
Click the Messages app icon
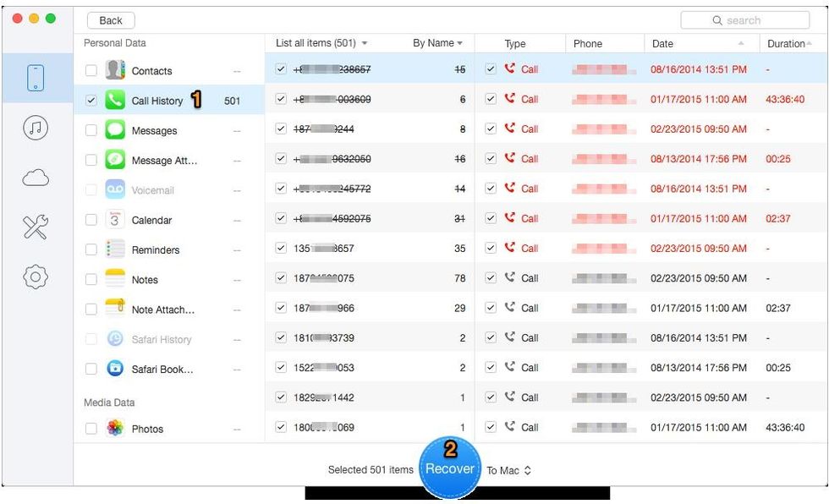tap(115, 131)
